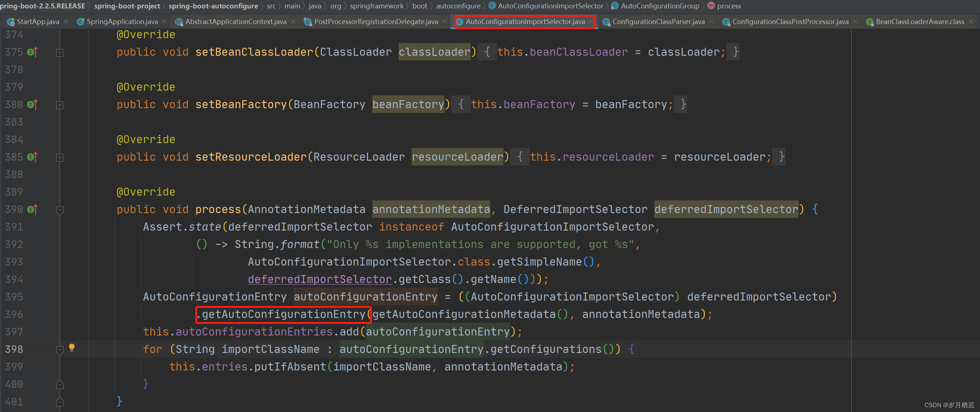Click spring-boot-autoconfigure in breadcrumb path

[x=213, y=6]
